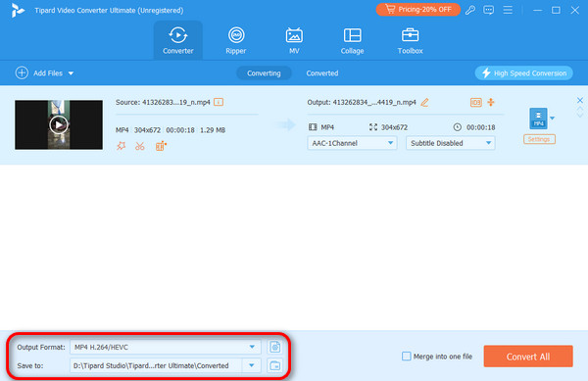This screenshot has width=588, height=381.
Task: Switch to the MV maker
Action: 294,41
